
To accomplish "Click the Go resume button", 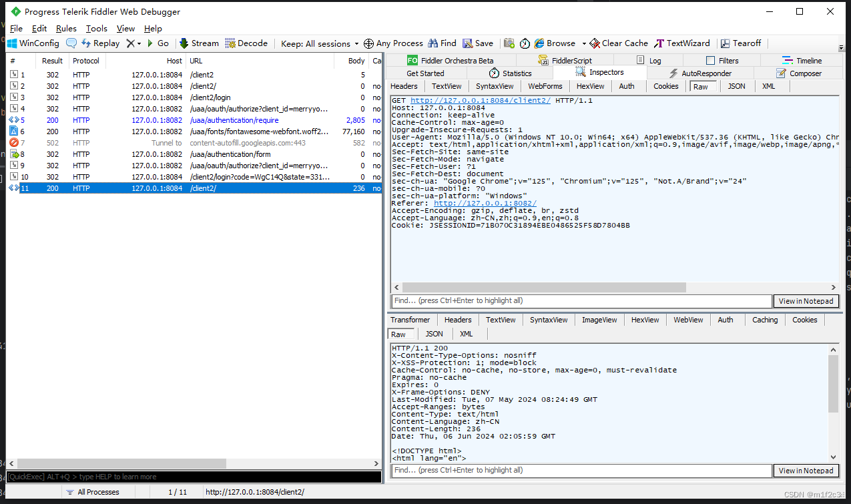I will point(158,43).
